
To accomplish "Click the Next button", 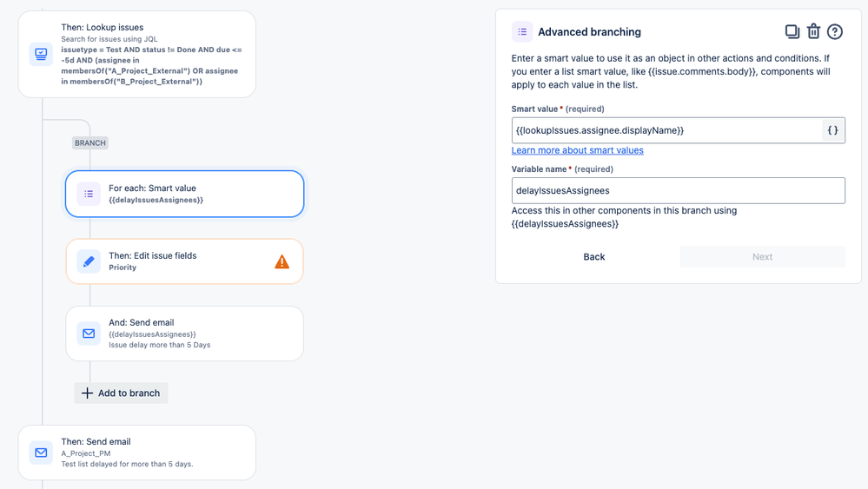I will [x=762, y=257].
